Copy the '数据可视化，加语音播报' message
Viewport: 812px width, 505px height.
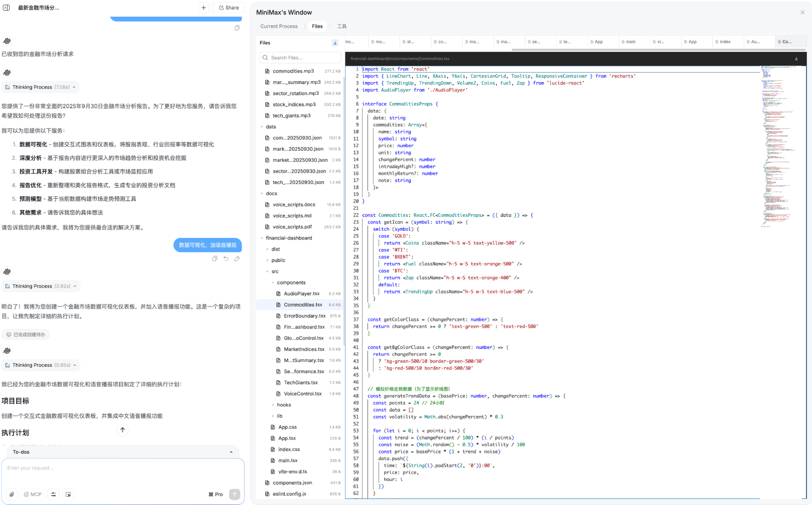click(214, 258)
